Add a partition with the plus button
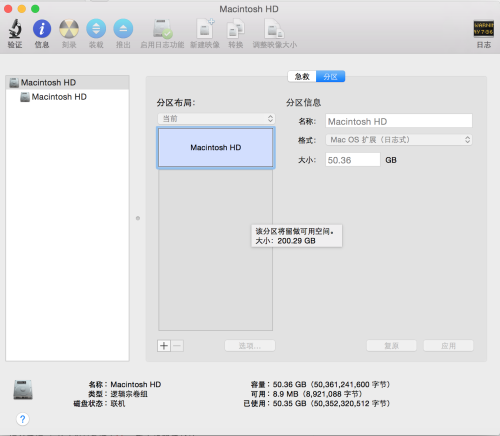 [x=164, y=346]
